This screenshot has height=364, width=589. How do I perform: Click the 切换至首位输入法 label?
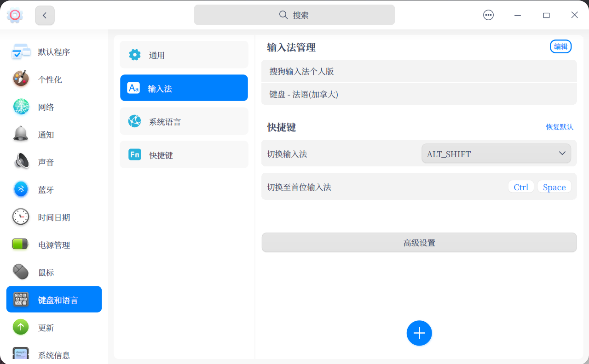point(299,187)
